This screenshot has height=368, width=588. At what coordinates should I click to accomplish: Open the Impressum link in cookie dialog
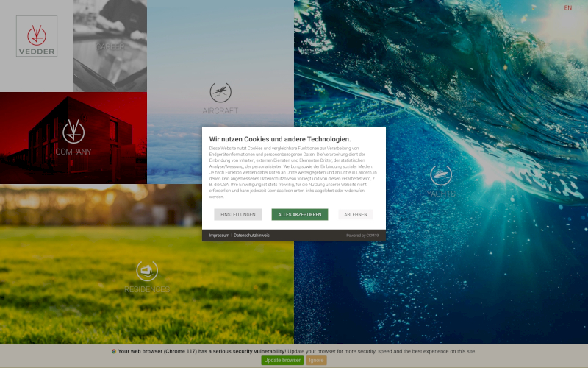coord(219,236)
